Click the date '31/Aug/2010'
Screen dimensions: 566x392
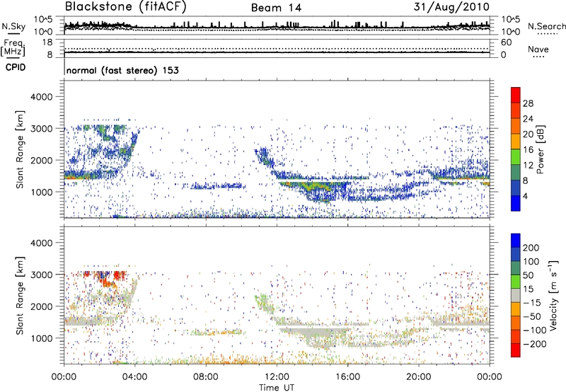click(x=451, y=7)
